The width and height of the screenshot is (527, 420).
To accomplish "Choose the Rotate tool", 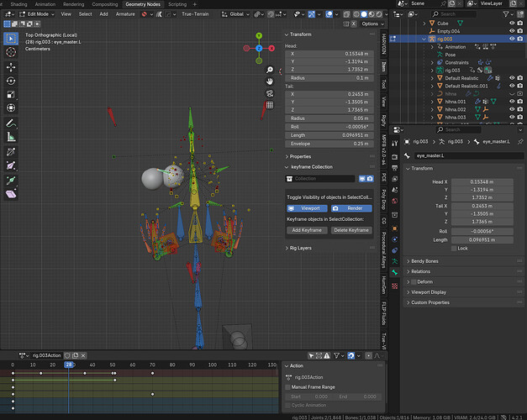I will coord(11,81).
